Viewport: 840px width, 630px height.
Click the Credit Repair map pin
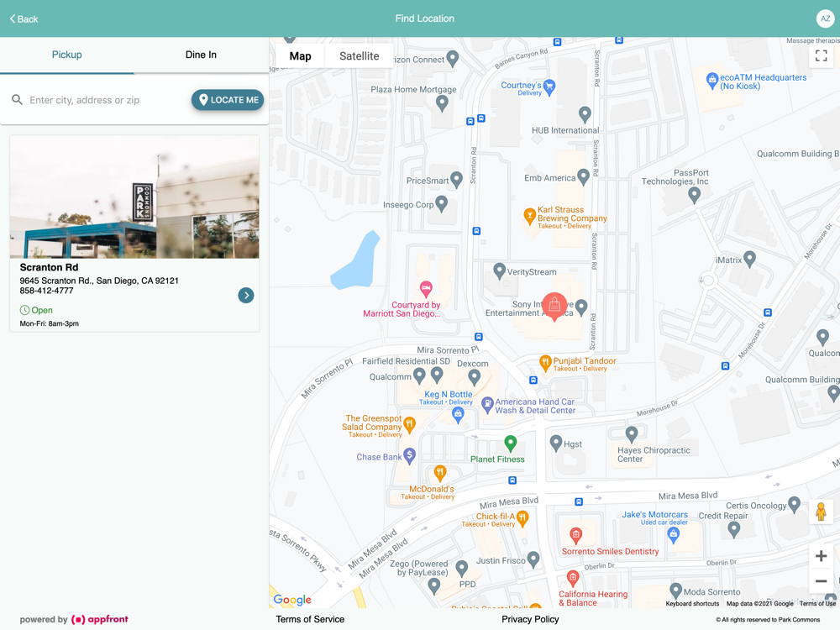(x=734, y=530)
